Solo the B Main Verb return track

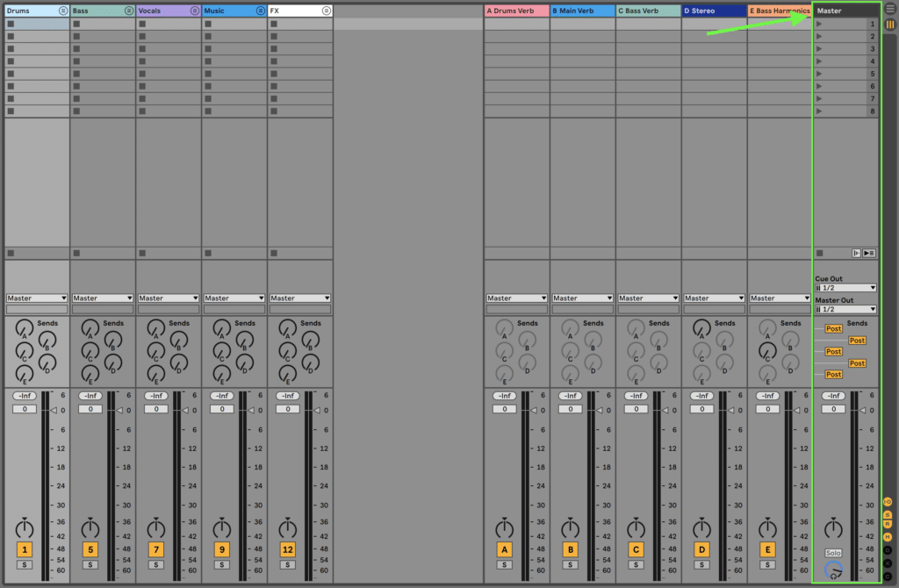pos(571,565)
